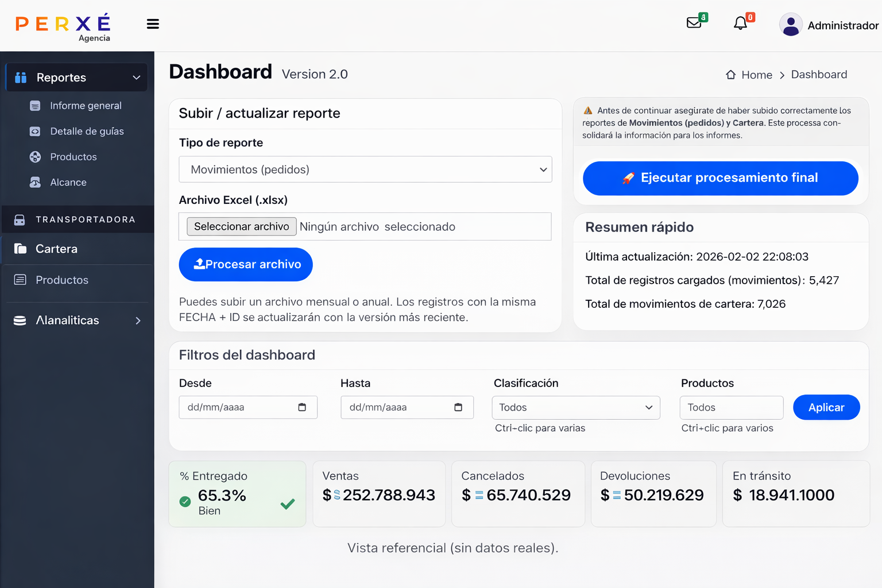Click Ejecutar procesamiento final button
The image size is (882, 588).
pos(720,178)
